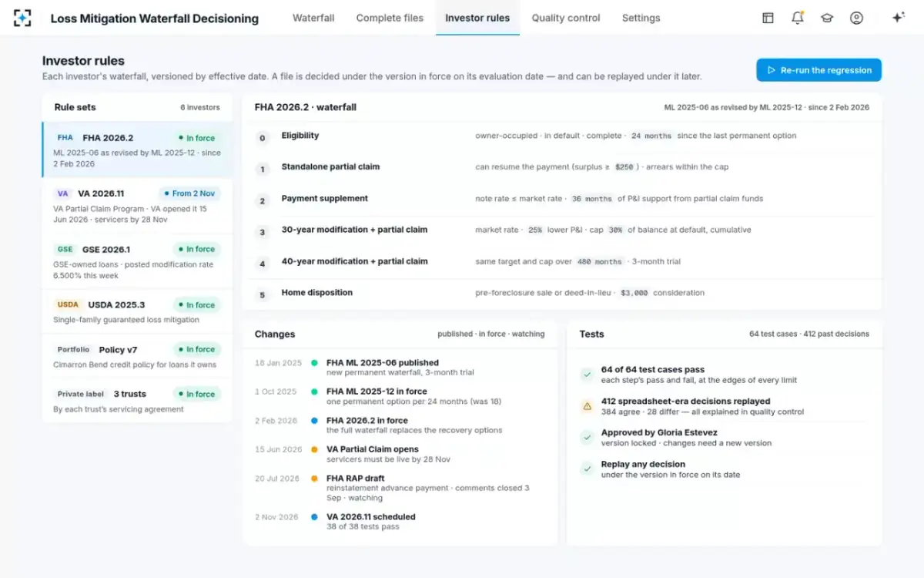
Task: Click the $3,000 consideration chip
Action: point(634,294)
